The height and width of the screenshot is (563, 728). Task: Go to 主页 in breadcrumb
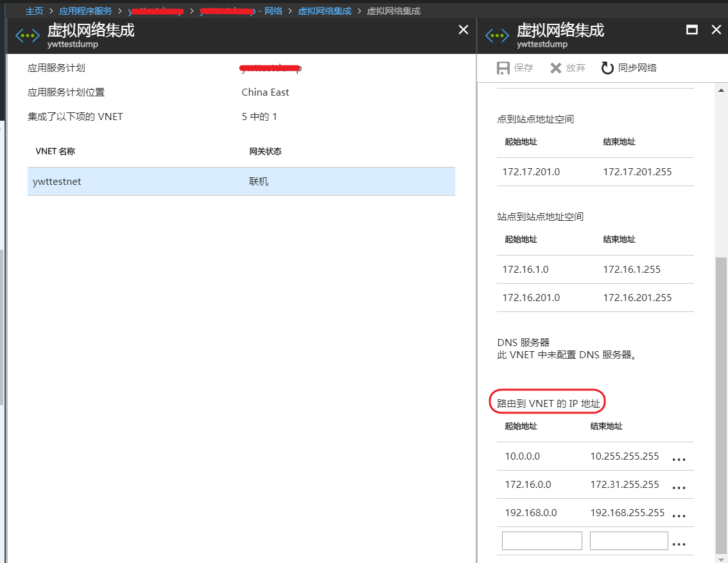(35, 11)
